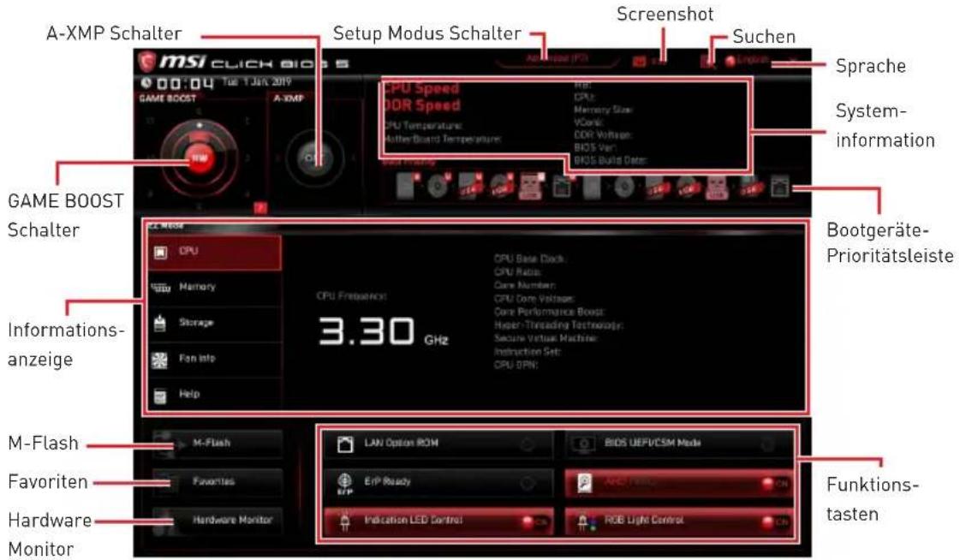Viewport: 960px width, 560px height.
Task: Select the Fan Info tab
Action: [215, 360]
